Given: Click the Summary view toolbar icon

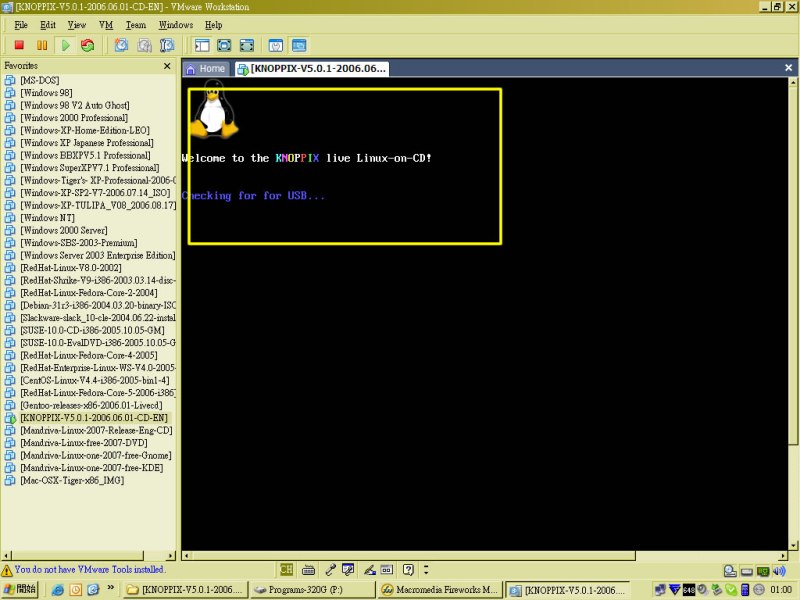Looking at the screenshot, I should 276,45.
